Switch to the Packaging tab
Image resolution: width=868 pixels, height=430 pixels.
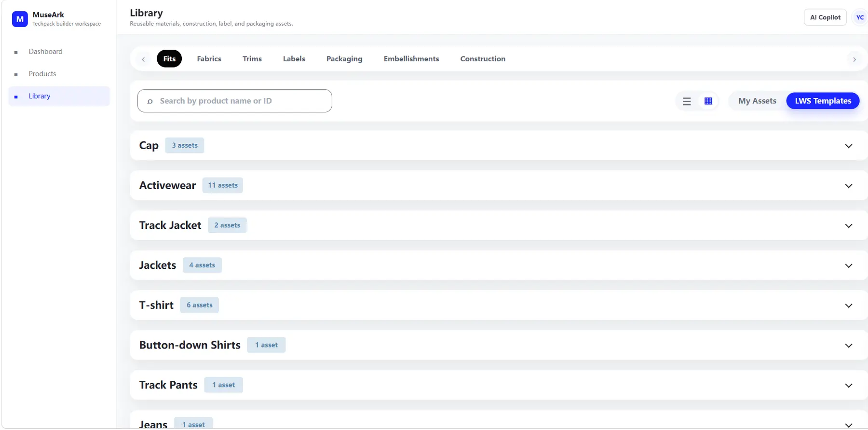point(344,59)
